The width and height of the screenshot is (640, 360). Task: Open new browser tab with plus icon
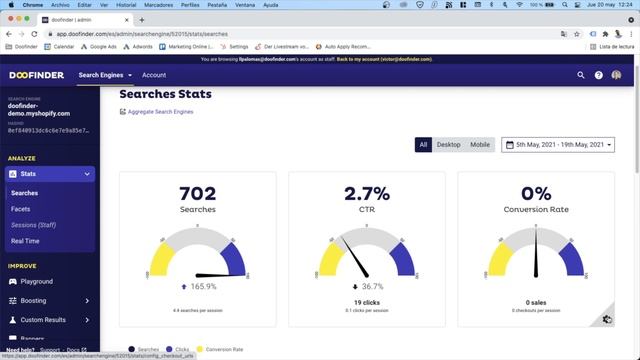(x=142, y=20)
